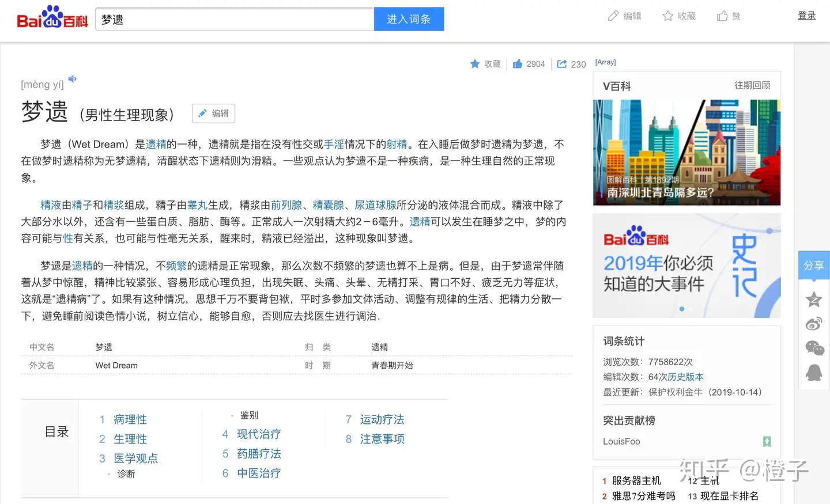Click the star favorite icon in top bar

(668, 16)
